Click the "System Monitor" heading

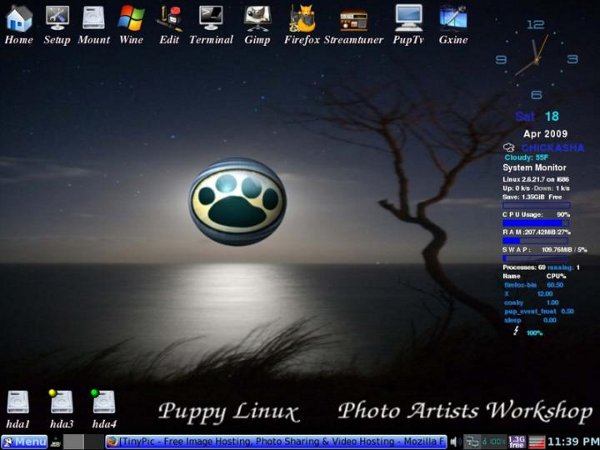pos(534,168)
